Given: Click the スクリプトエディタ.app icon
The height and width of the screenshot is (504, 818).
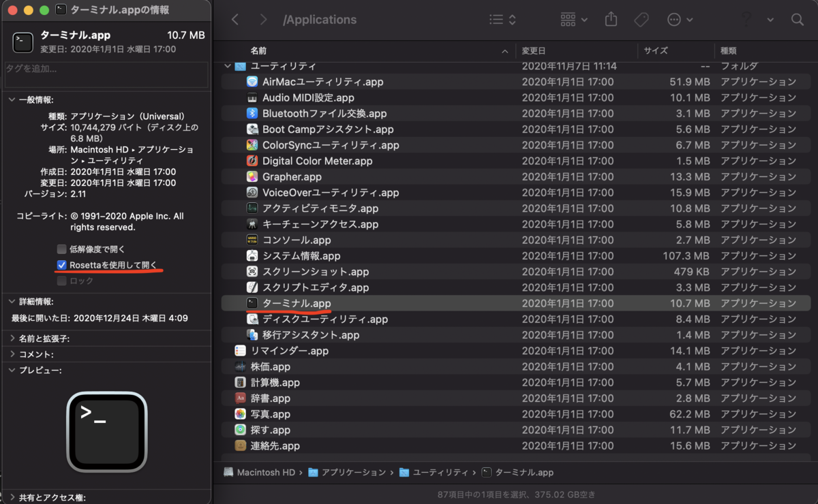Looking at the screenshot, I should [252, 287].
